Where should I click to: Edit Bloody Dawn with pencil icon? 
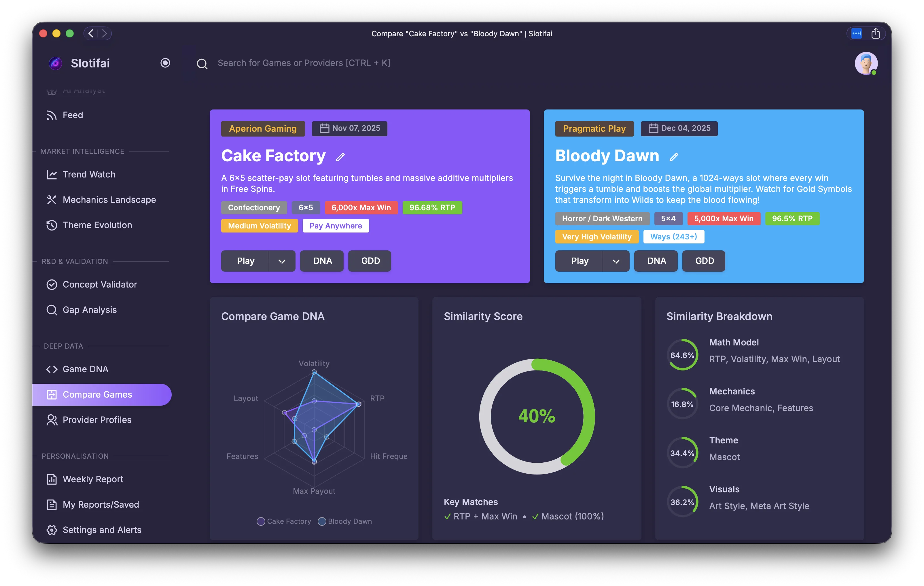(674, 157)
